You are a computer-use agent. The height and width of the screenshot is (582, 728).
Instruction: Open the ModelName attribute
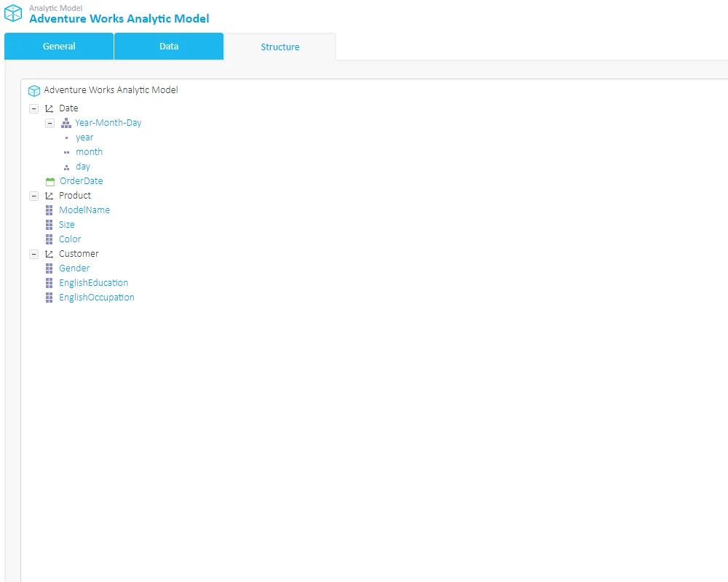tap(84, 210)
